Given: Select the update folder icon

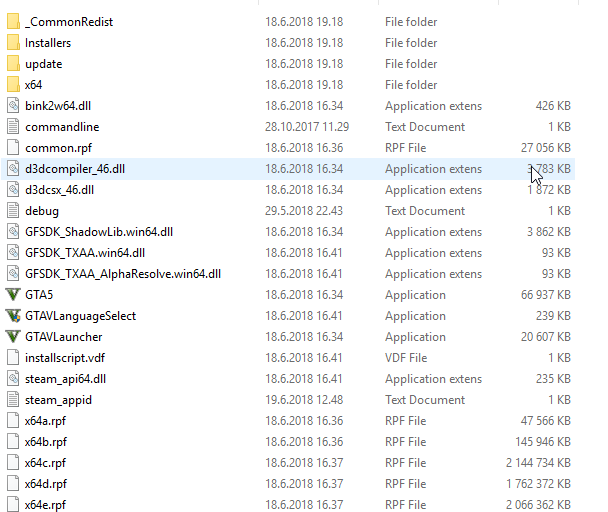Looking at the screenshot, I should pyautogui.click(x=13, y=63).
